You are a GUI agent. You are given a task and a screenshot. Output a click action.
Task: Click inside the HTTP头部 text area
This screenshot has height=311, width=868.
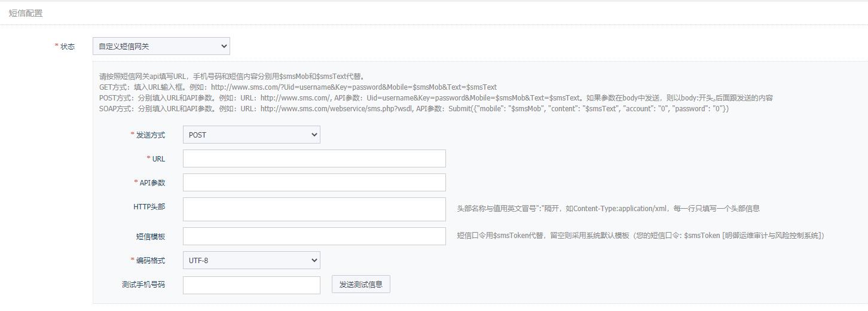pyautogui.click(x=314, y=209)
